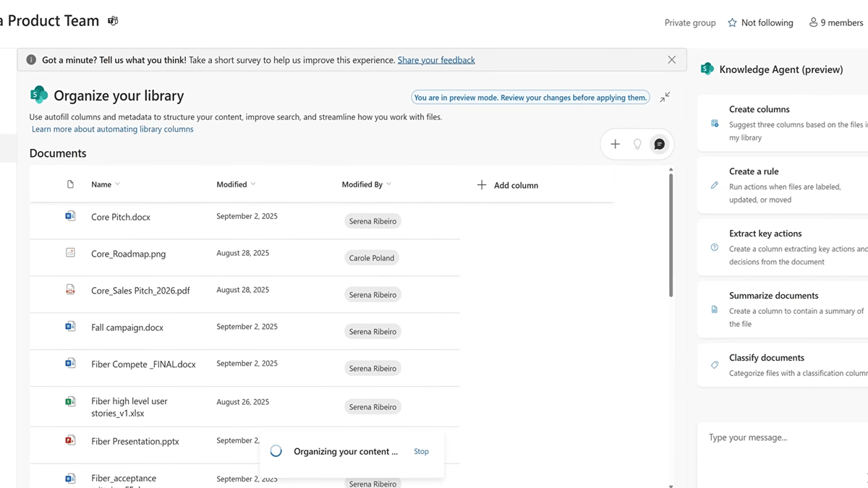Screen dimensions: 868x488
Task: Click the Excel icon for Fiber user stories
Action: coord(70,401)
